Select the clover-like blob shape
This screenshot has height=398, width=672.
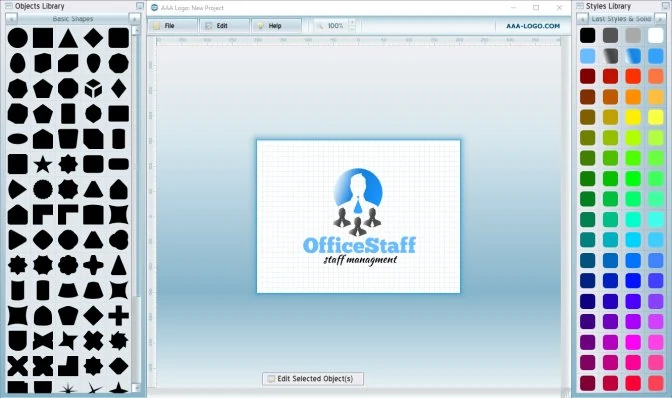coord(119,240)
